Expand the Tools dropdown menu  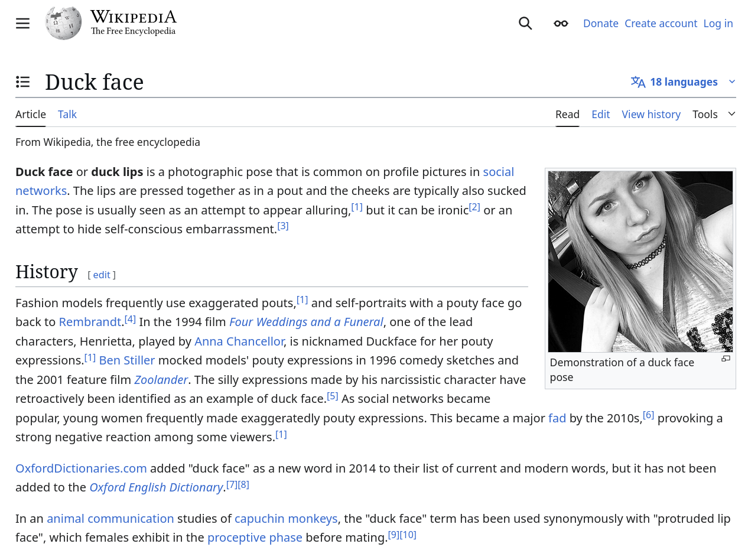pos(714,114)
